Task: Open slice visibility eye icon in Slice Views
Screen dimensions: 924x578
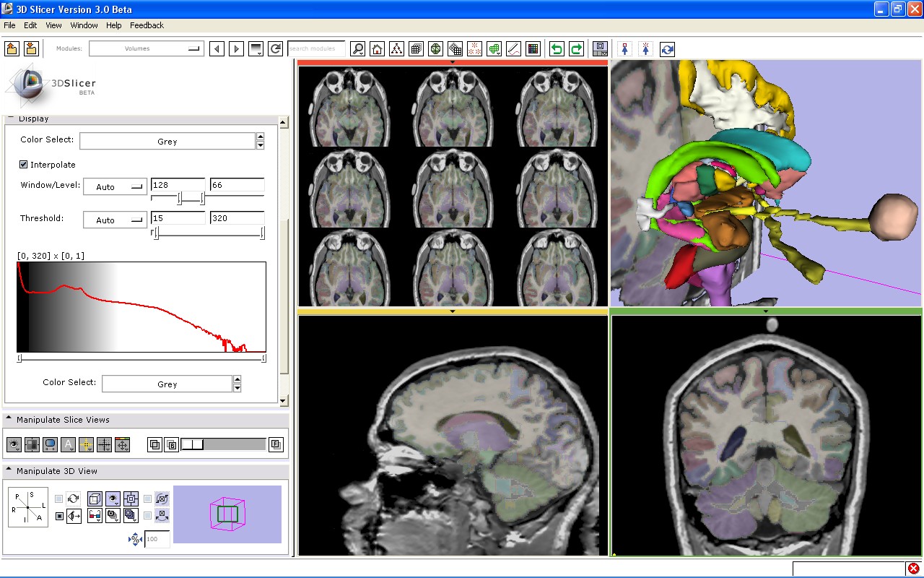Action: click(x=14, y=445)
